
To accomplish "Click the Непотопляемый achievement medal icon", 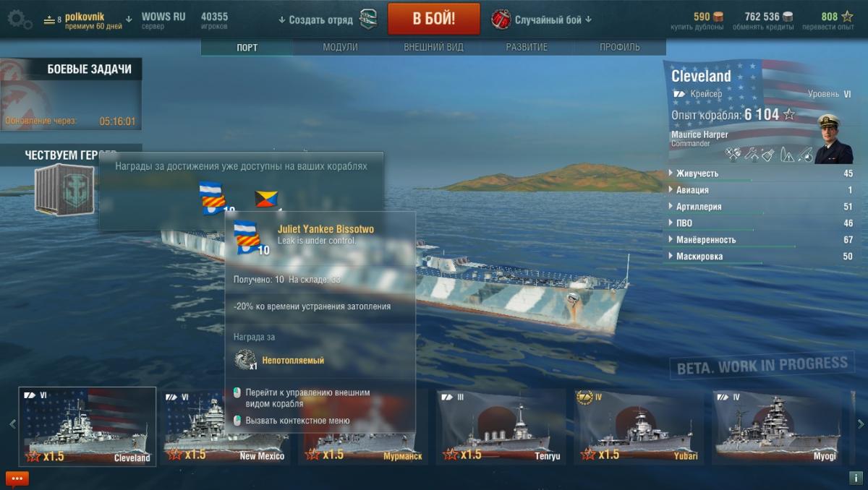I will (x=244, y=359).
